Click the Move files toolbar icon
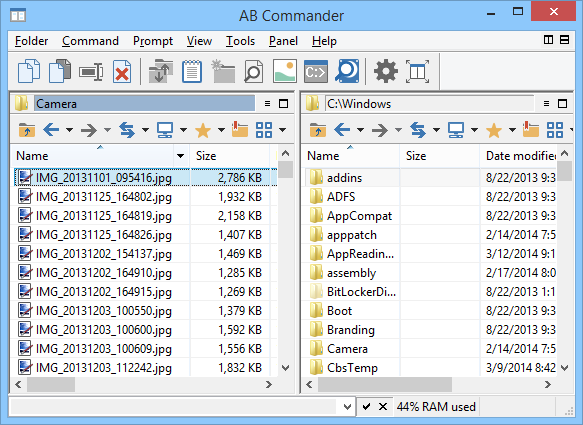583x425 pixels. click(x=60, y=71)
